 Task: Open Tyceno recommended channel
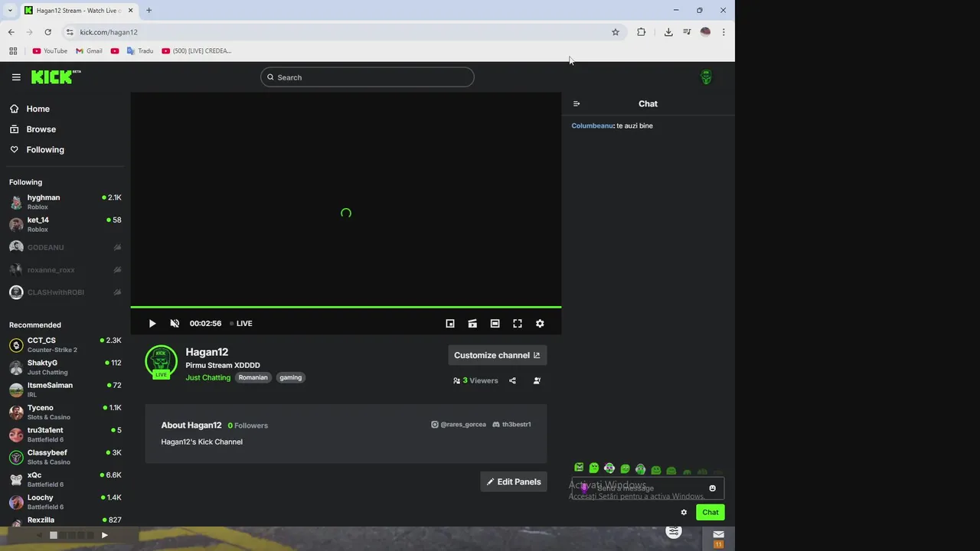tap(65, 412)
